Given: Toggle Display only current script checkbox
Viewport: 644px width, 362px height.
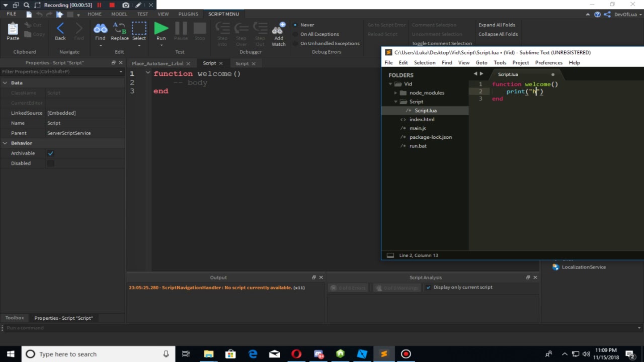Looking at the screenshot, I should click(x=428, y=288).
